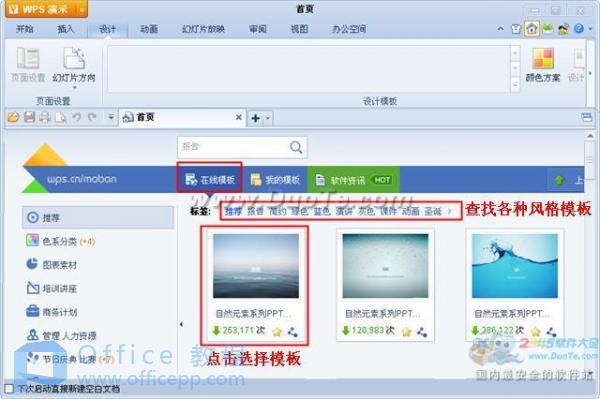Click the 报告 tag link

click(x=255, y=211)
